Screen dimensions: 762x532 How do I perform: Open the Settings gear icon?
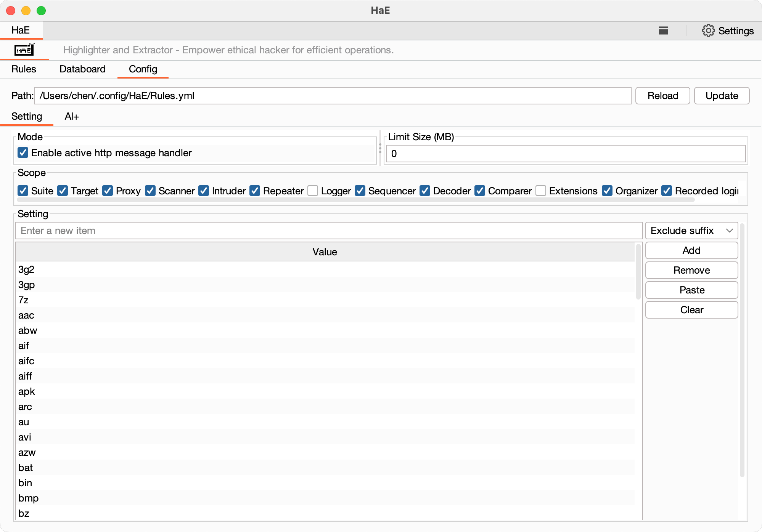(x=708, y=31)
